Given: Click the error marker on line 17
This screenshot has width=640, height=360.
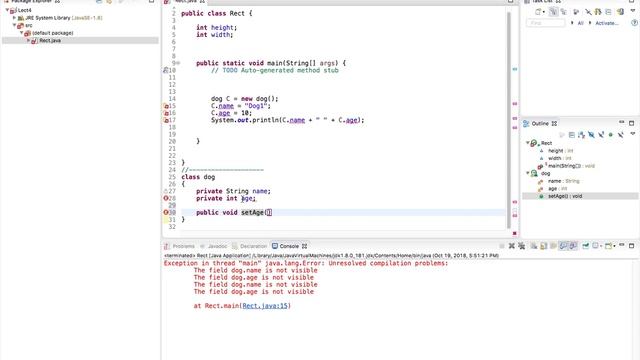Looking at the screenshot, I should pos(166,120).
